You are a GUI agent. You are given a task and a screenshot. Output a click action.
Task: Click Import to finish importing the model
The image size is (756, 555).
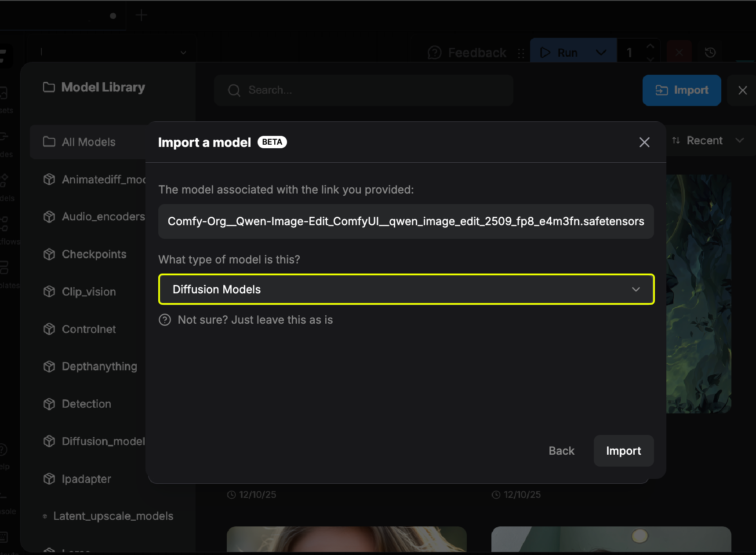[623, 451]
